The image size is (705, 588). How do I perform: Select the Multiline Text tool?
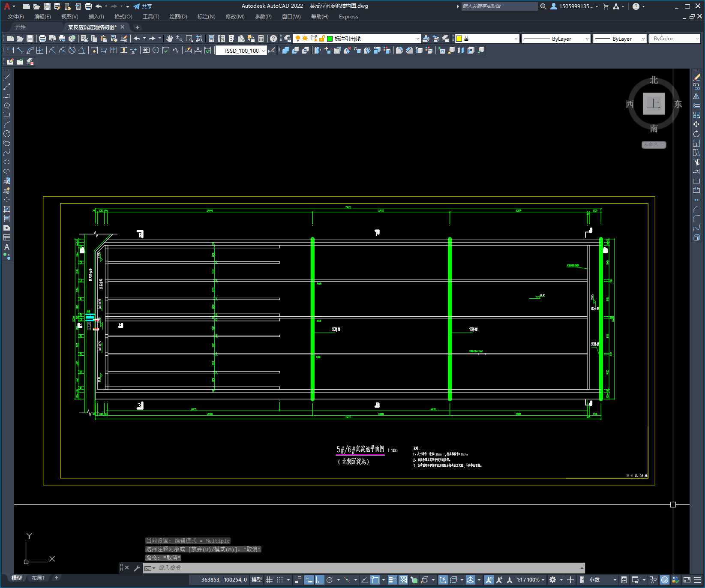coord(7,247)
